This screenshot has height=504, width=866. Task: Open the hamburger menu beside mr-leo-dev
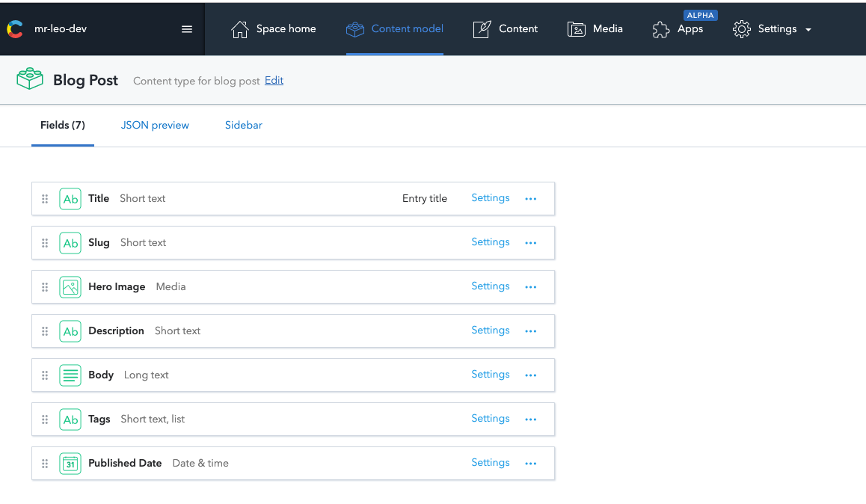pos(186,28)
